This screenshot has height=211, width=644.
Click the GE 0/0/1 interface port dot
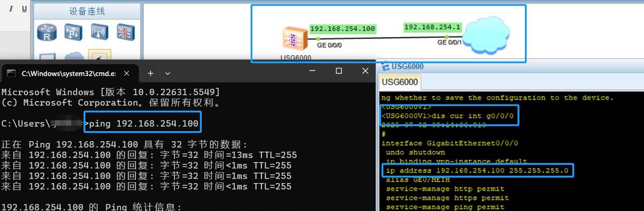[x=447, y=37]
